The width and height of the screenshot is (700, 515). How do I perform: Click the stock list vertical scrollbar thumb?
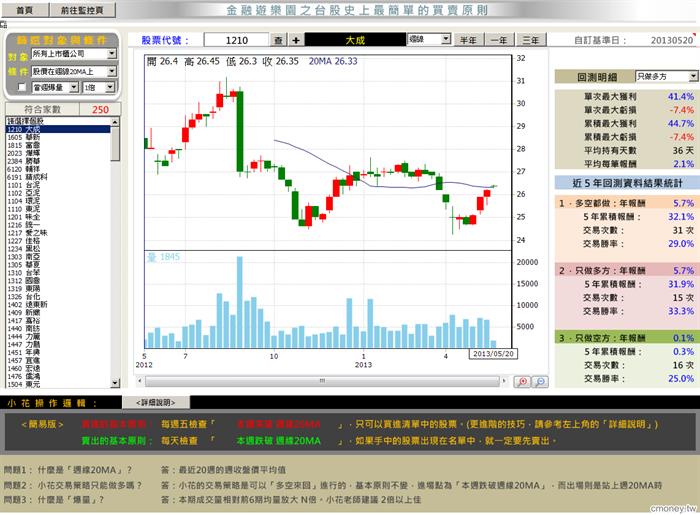click(115, 143)
